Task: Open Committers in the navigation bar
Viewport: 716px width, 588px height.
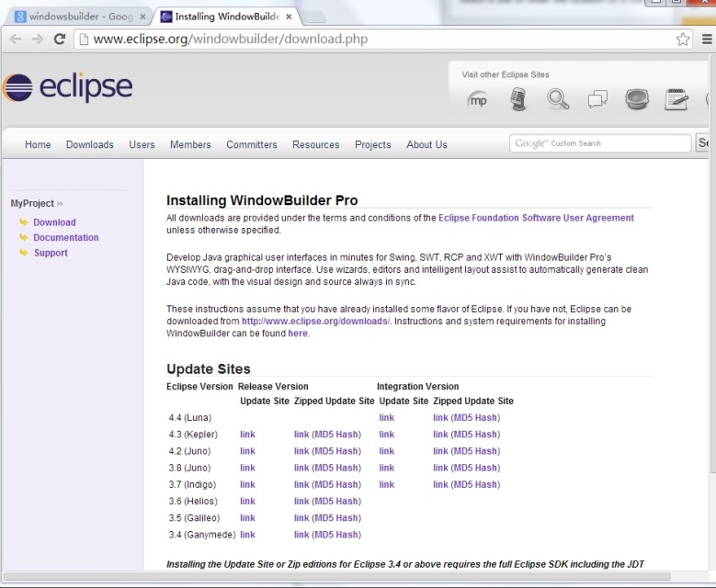Action: coord(252,145)
